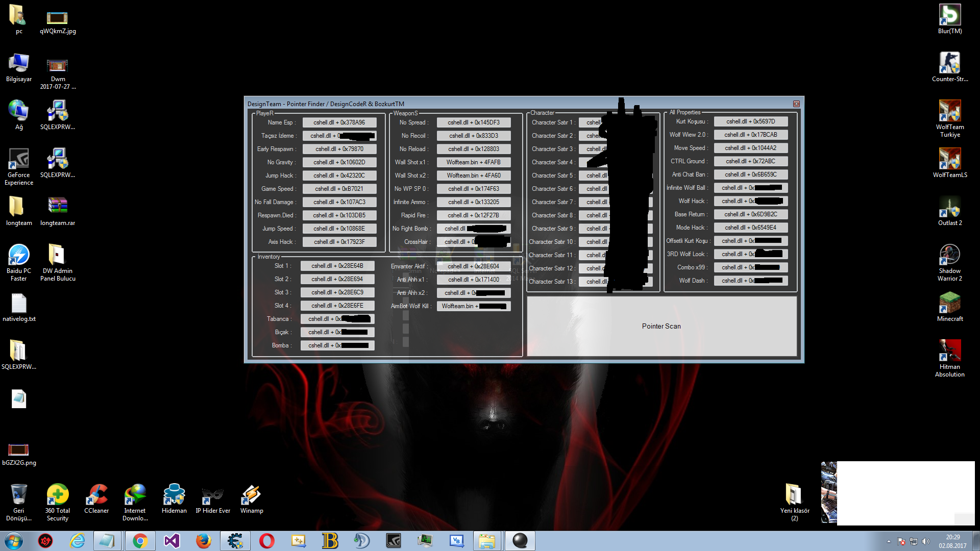This screenshot has width=980, height=551.
Task: Open the WolfTeamLS desktop shortcut
Action: click(x=950, y=163)
